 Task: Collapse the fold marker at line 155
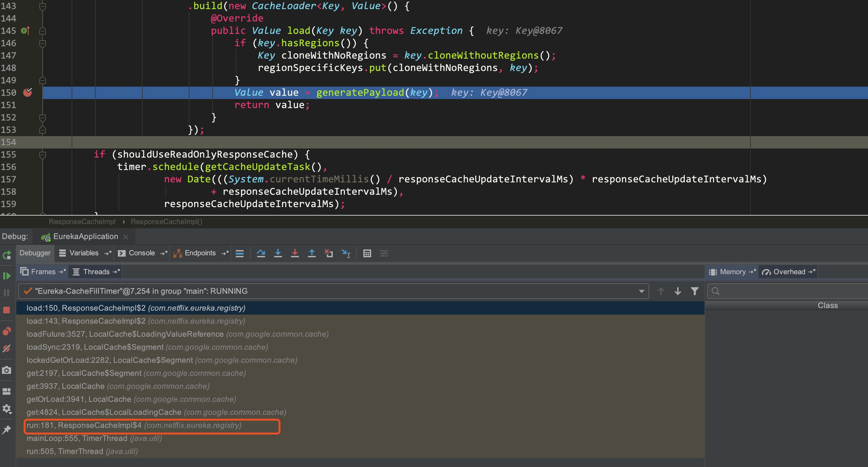point(42,155)
